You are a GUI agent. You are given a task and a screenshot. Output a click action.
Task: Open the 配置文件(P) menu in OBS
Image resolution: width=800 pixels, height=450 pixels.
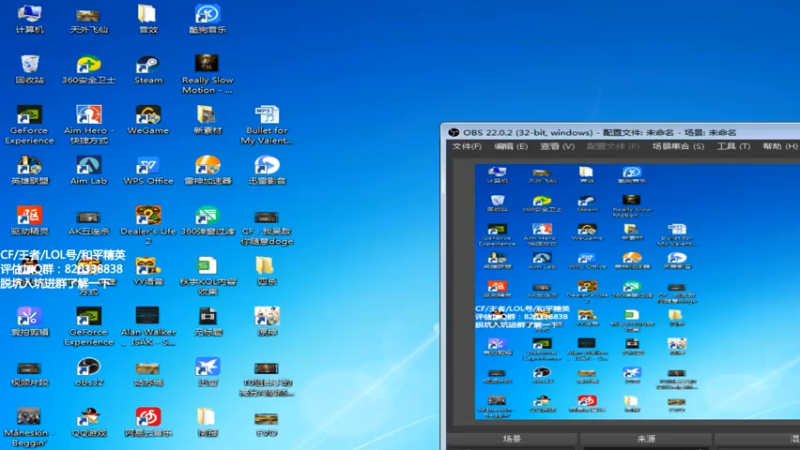click(612, 146)
